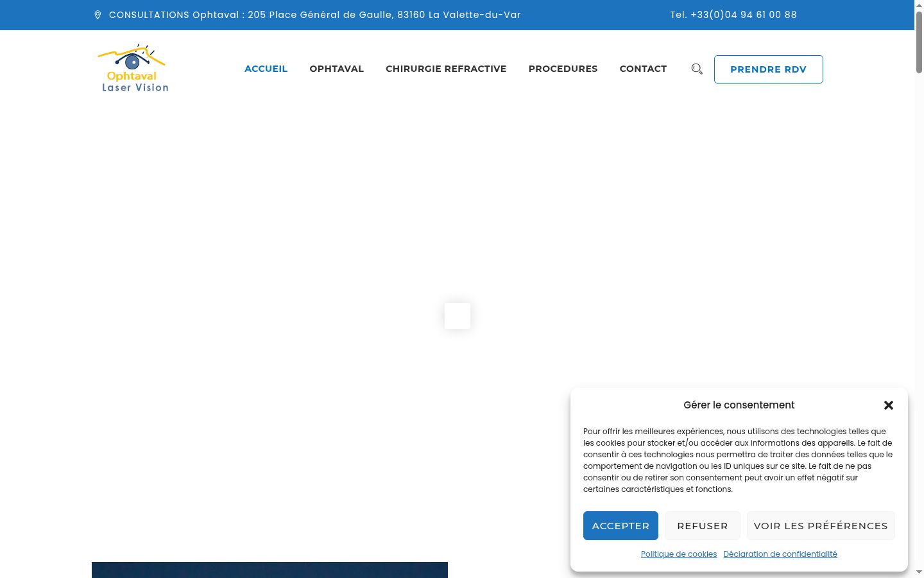Click the dark blue image at page bottom
924x578 pixels.
(x=269, y=570)
